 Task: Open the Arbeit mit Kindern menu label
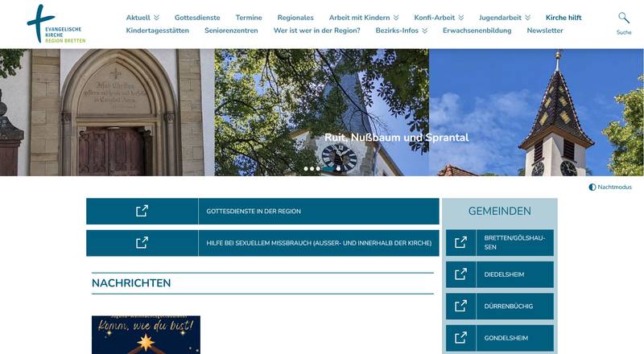coord(359,18)
